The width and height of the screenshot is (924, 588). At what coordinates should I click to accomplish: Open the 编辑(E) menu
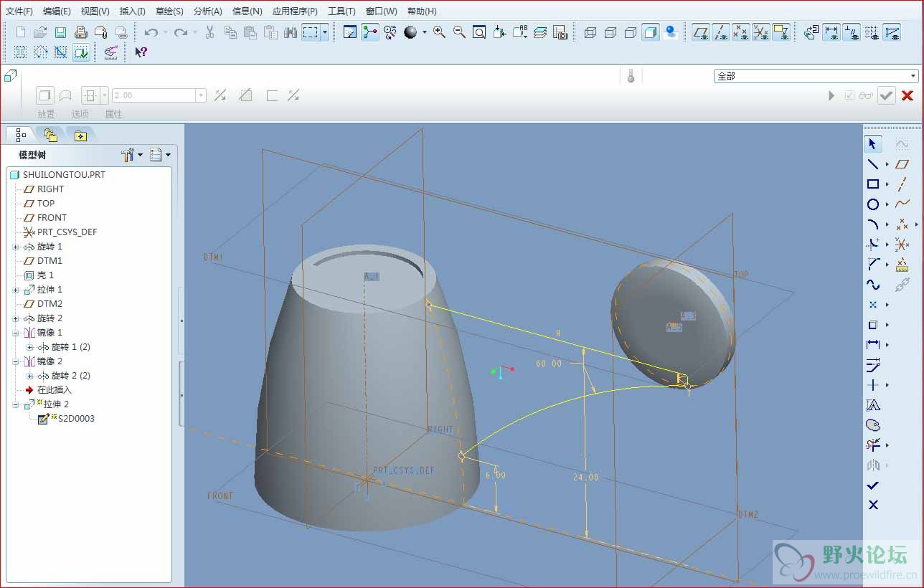tap(57, 11)
